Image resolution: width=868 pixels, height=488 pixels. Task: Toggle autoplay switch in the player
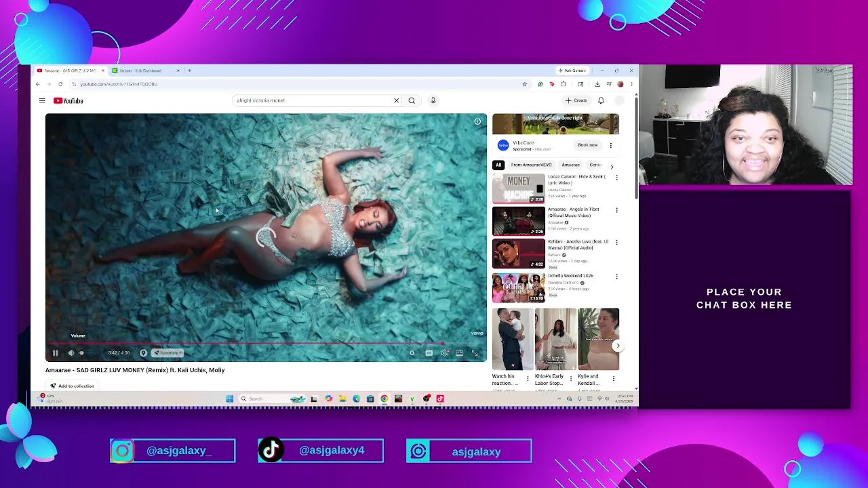412,353
